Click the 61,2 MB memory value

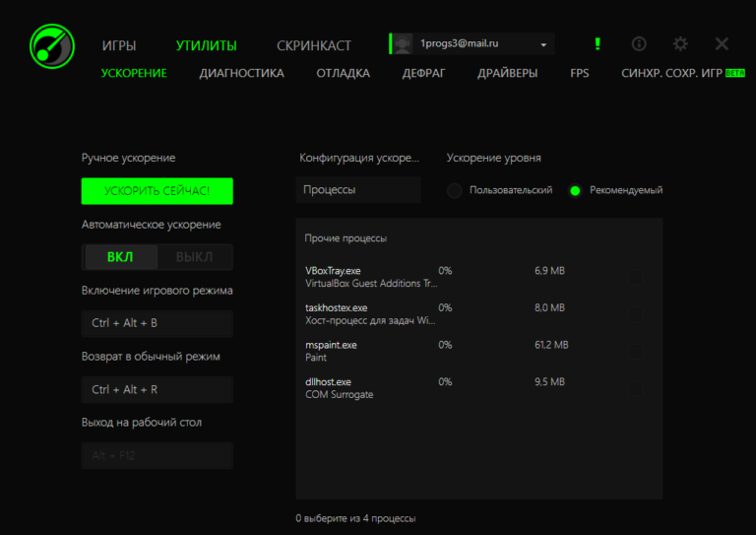[551, 345]
